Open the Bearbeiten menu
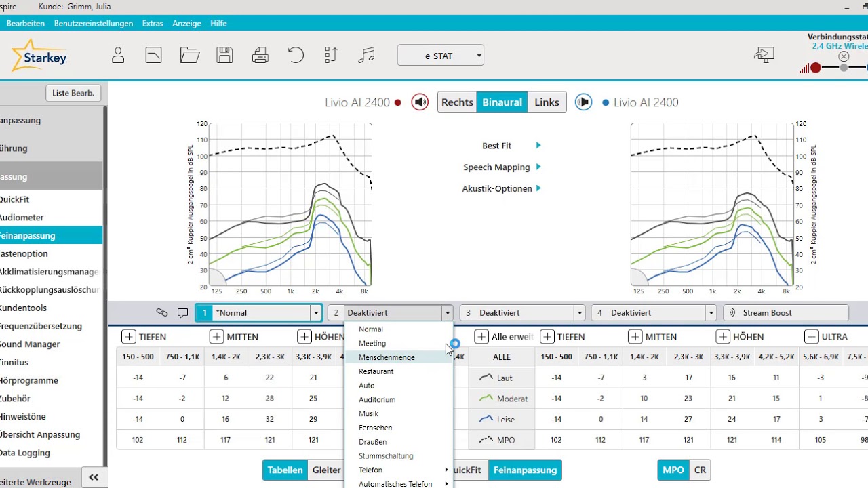This screenshot has width=868, height=488. pos(26,23)
